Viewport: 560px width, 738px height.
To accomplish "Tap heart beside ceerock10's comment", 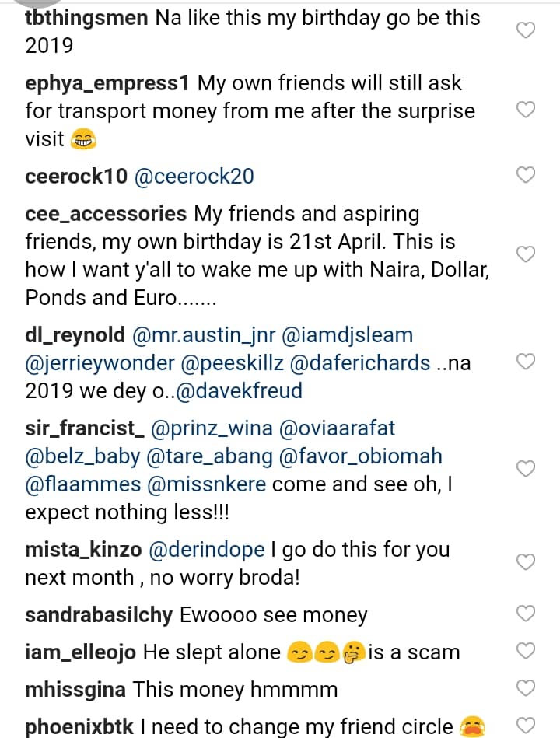I will pyautogui.click(x=527, y=175).
